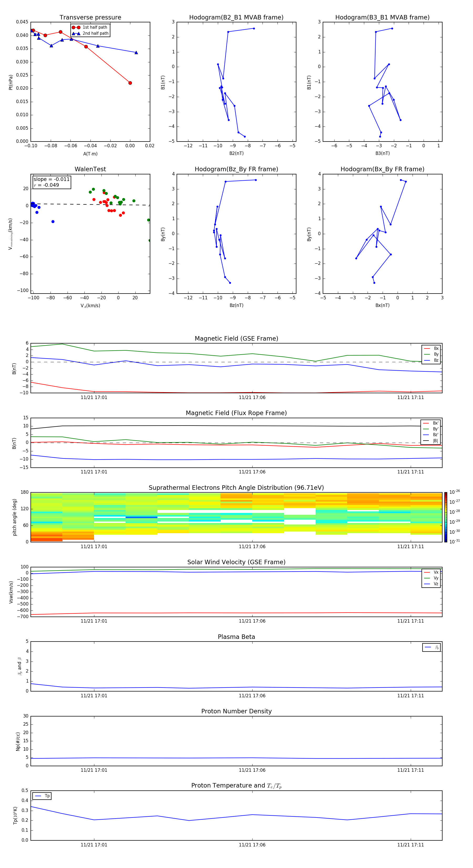This screenshot has width=473, height=868.
Task: Select the "B3(nT)" x-axis label
Action: 382,153
